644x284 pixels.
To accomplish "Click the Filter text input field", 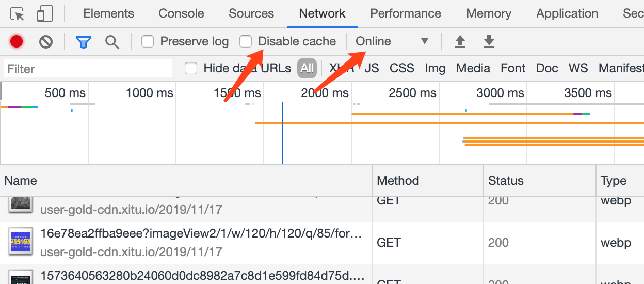I will [x=88, y=69].
